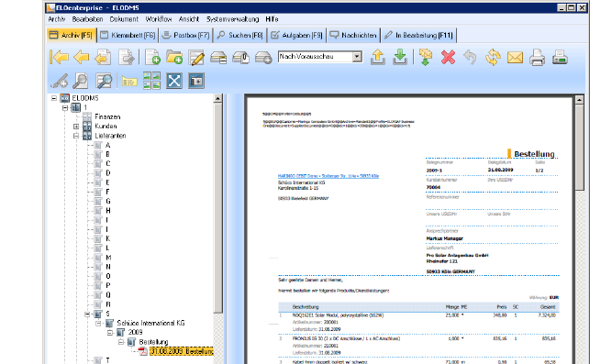
Task: Click the folders with green arrow icon
Action: [x=426, y=57]
